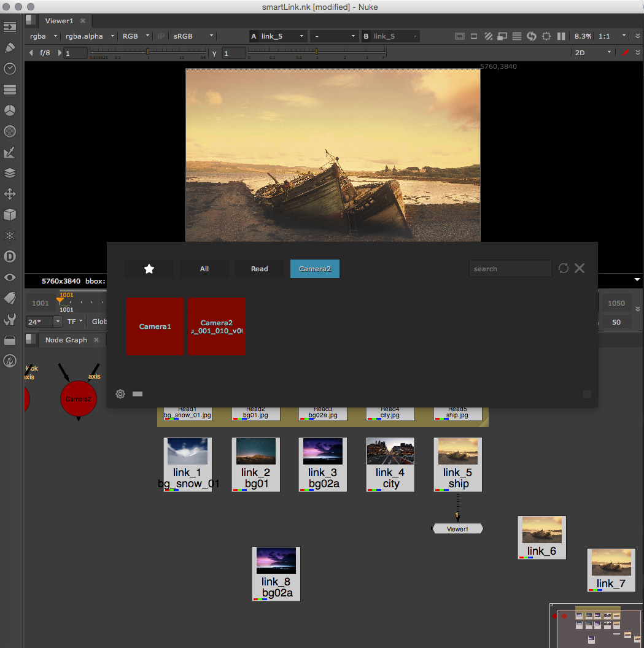Open the 3D nodes cube icon
This screenshot has width=644, height=648.
10,215
